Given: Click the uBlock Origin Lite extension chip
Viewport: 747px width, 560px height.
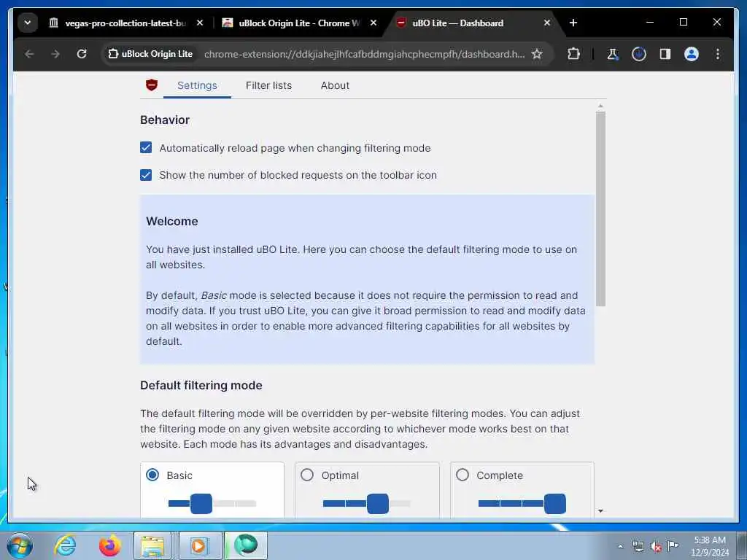Looking at the screenshot, I should (x=150, y=54).
